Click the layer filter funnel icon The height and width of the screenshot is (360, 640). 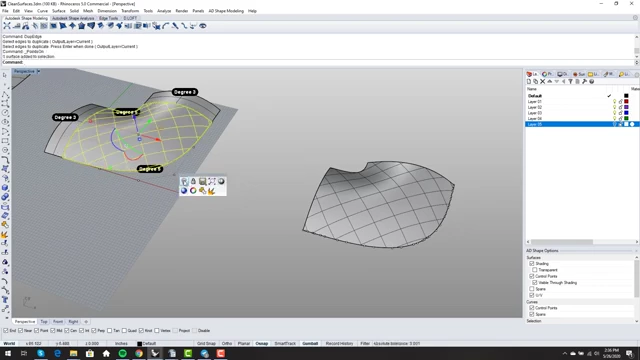click(x=571, y=82)
